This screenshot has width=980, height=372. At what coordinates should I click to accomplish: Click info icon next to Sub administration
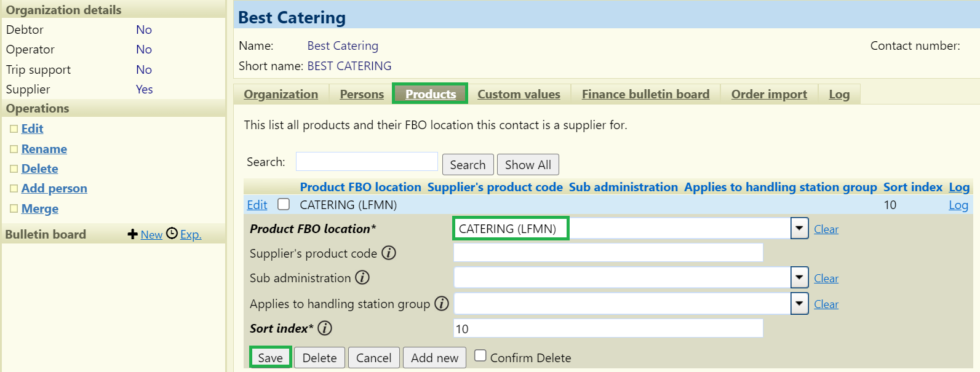362,277
